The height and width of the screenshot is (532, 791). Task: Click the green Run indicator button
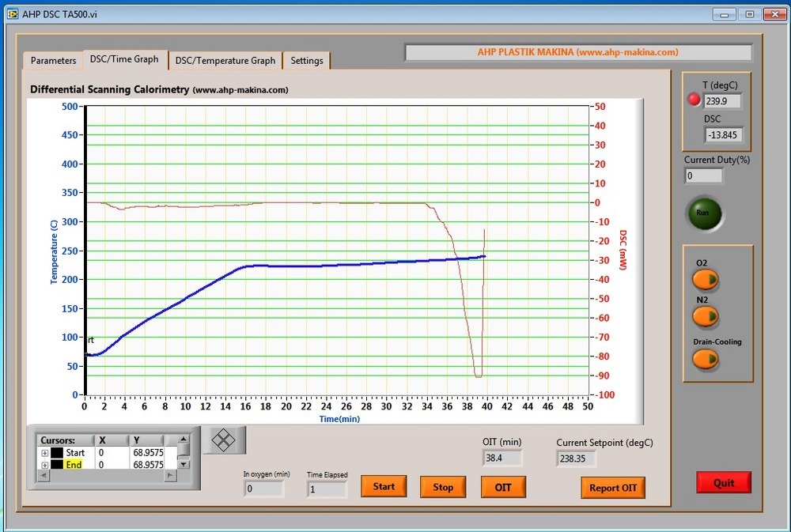(704, 213)
